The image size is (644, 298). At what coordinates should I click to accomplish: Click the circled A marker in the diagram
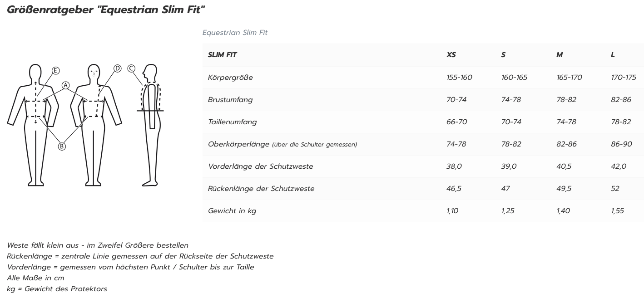pos(65,85)
